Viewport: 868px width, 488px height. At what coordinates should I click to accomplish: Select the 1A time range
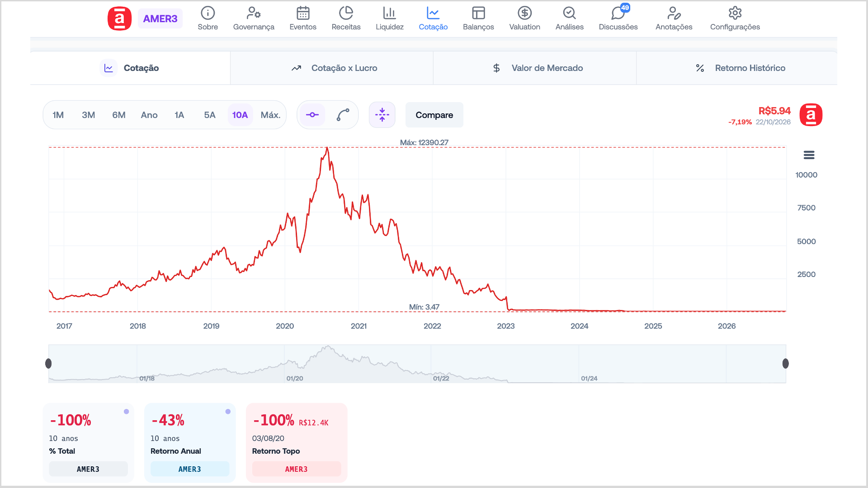click(179, 115)
